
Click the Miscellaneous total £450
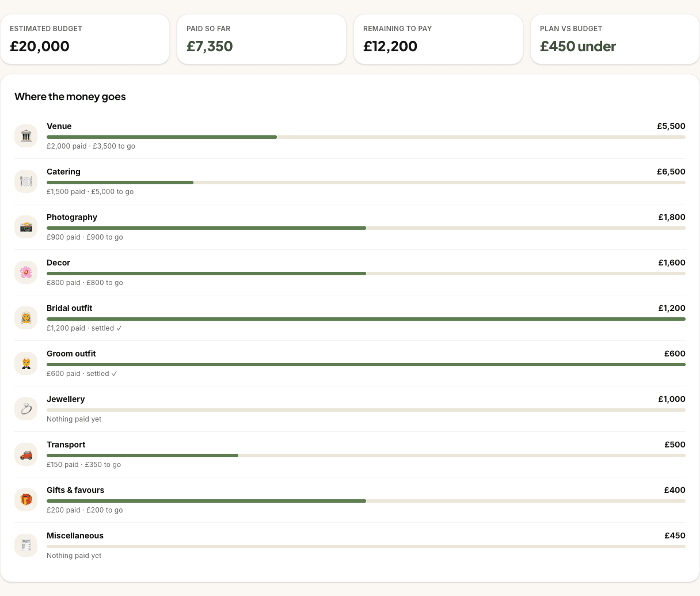[675, 536]
